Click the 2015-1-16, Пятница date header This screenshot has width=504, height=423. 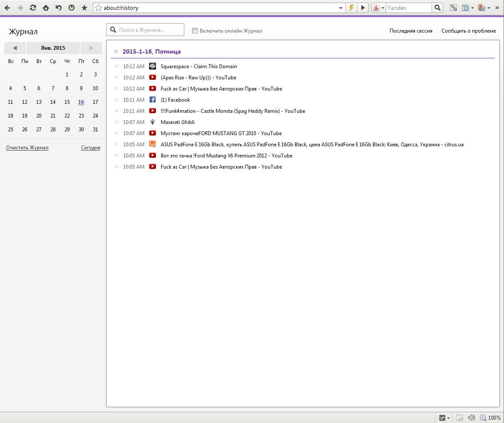click(151, 51)
